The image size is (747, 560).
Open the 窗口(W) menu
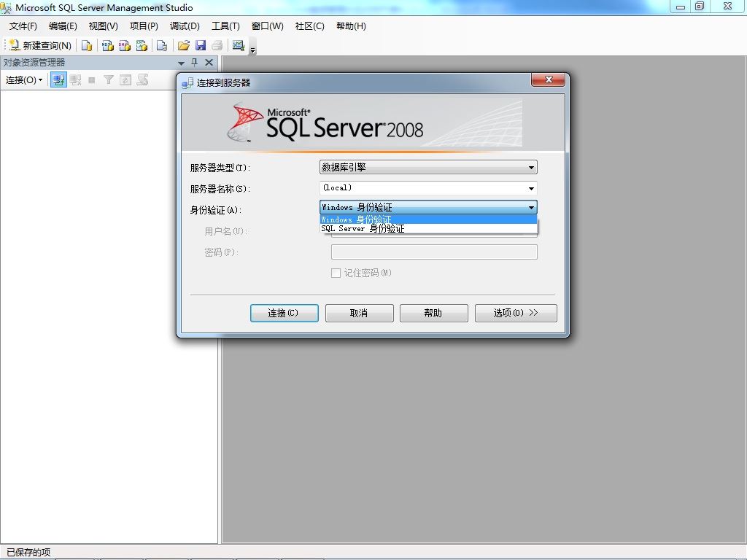click(267, 26)
